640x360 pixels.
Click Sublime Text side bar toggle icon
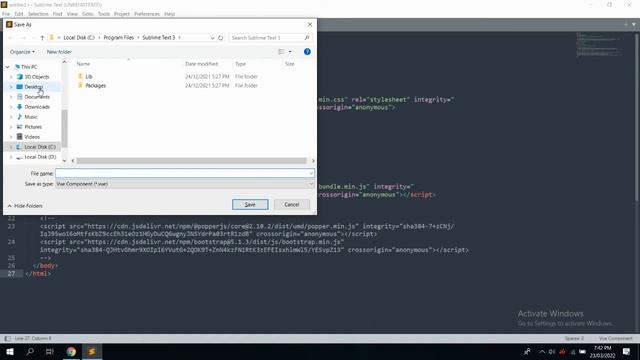(7, 338)
